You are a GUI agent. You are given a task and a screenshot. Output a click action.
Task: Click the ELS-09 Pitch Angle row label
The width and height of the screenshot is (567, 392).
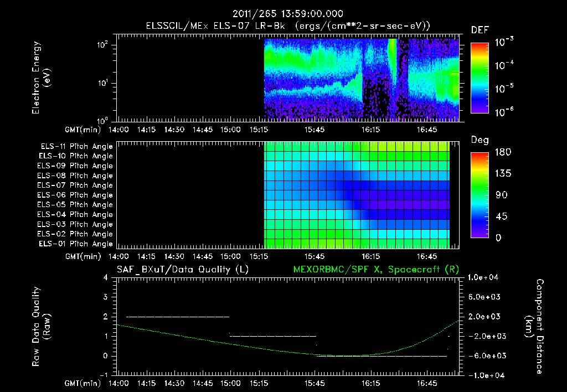(75, 166)
